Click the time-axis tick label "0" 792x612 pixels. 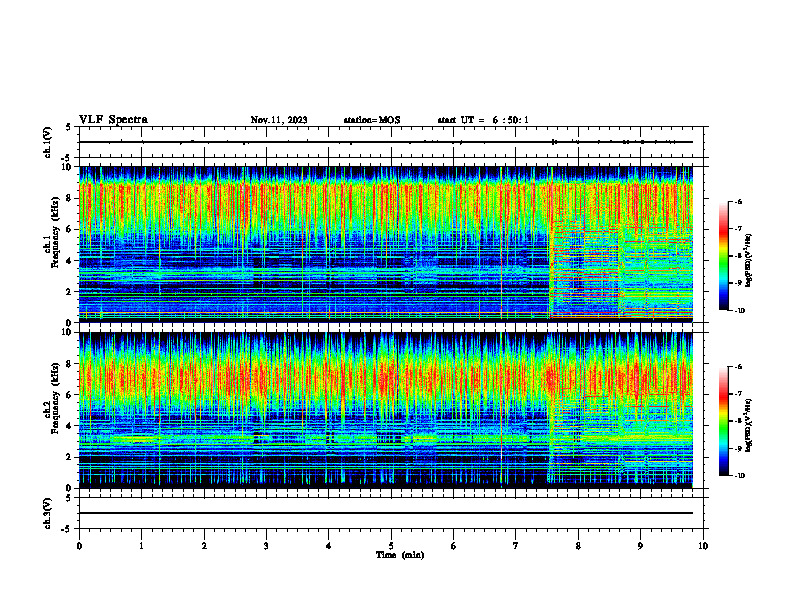click(x=79, y=546)
